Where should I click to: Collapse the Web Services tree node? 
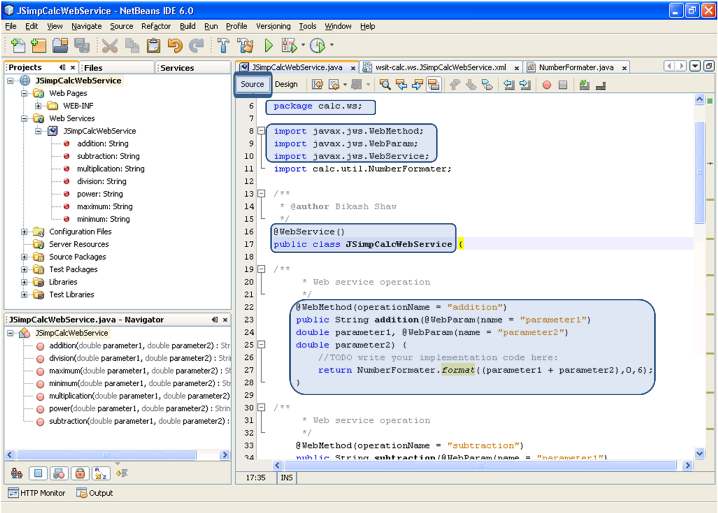25,118
